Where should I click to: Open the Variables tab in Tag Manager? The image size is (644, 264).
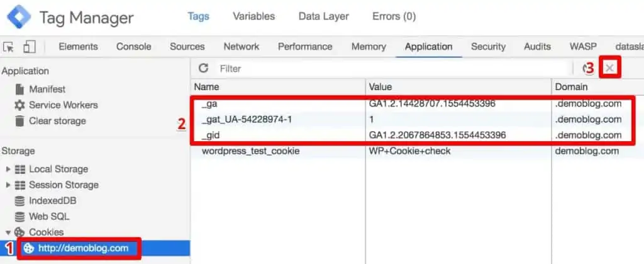coord(253,16)
